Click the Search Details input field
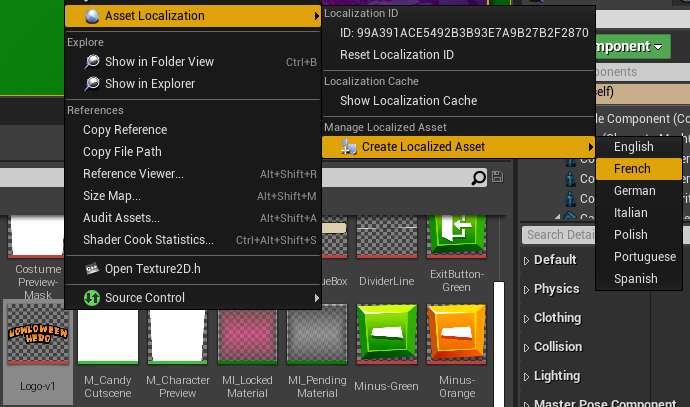The image size is (690, 407). 559,235
